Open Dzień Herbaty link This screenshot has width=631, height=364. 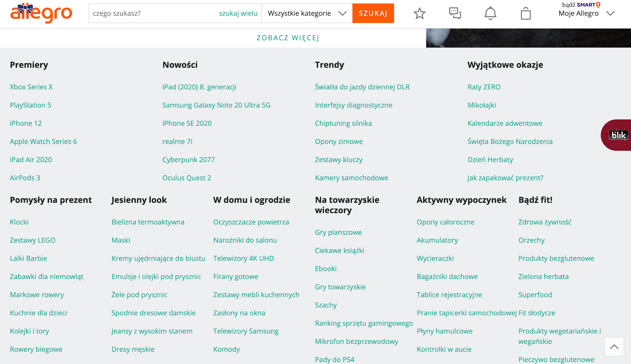tap(490, 160)
